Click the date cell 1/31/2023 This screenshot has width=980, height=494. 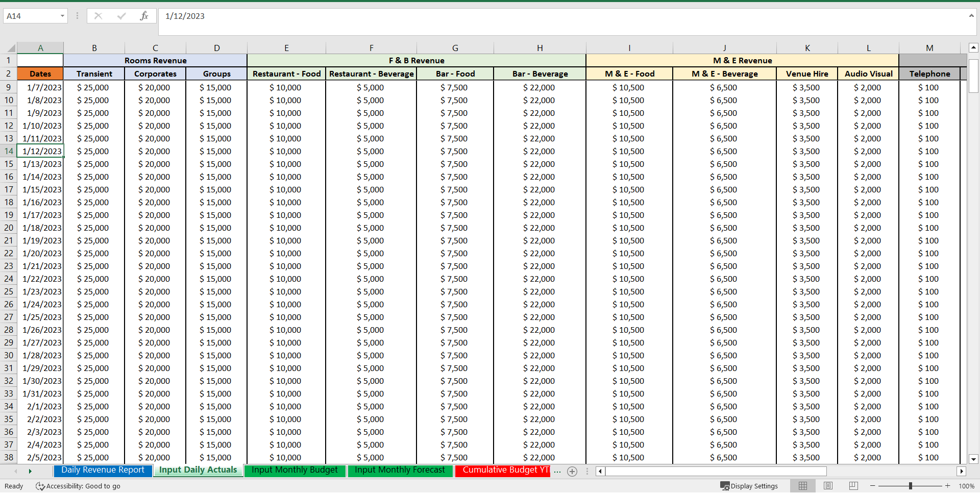[x=40, y=393]
